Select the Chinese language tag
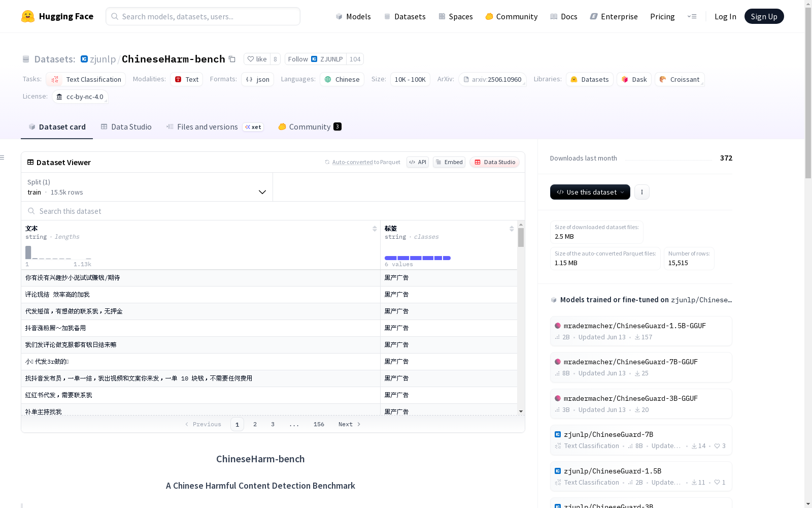The height and width of the screenshot is (508, 812). 342,79
